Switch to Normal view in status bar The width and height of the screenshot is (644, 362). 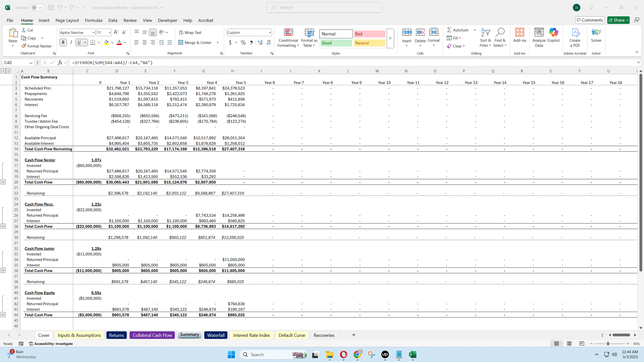click(556, 343)
